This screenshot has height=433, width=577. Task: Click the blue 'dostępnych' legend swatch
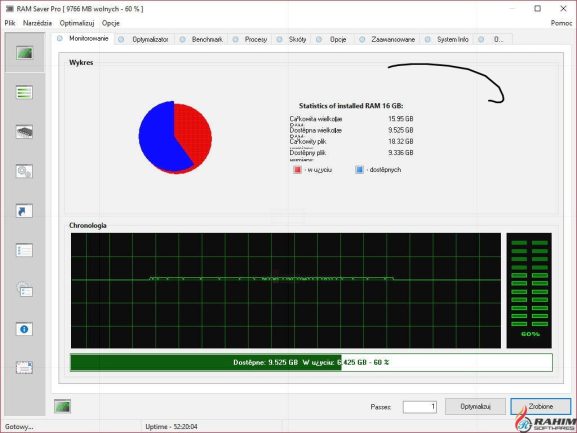click(360, 170)
